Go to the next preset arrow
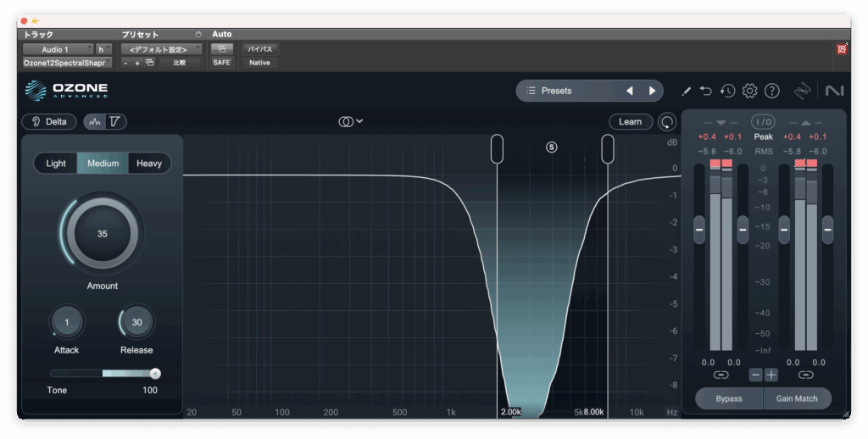 (x=652, y=91)
